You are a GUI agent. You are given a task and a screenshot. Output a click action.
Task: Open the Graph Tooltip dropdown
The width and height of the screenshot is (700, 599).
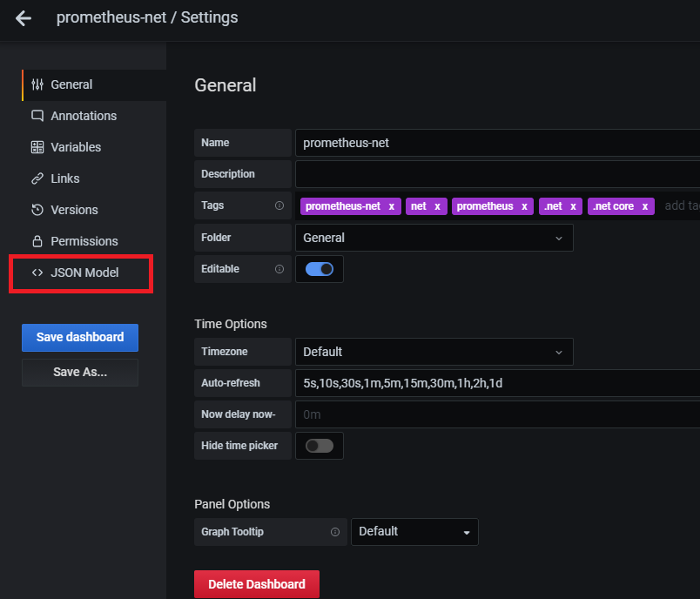(x=414, y=532)
